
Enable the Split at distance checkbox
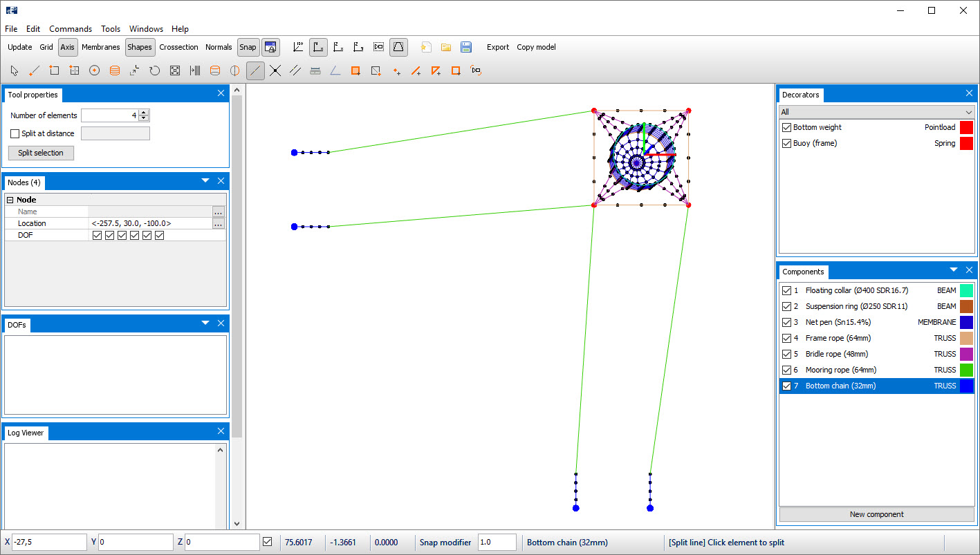[x=15, y=133]
